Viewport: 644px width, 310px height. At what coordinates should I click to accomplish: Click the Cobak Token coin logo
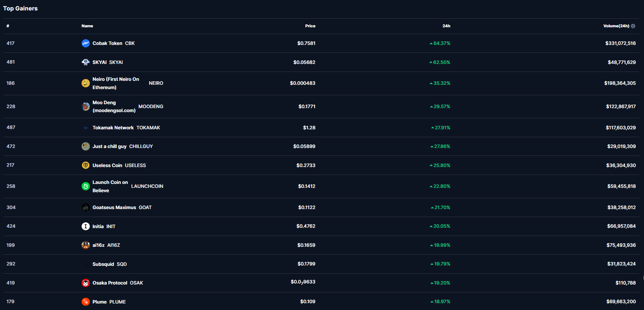(x=86, y=43)
